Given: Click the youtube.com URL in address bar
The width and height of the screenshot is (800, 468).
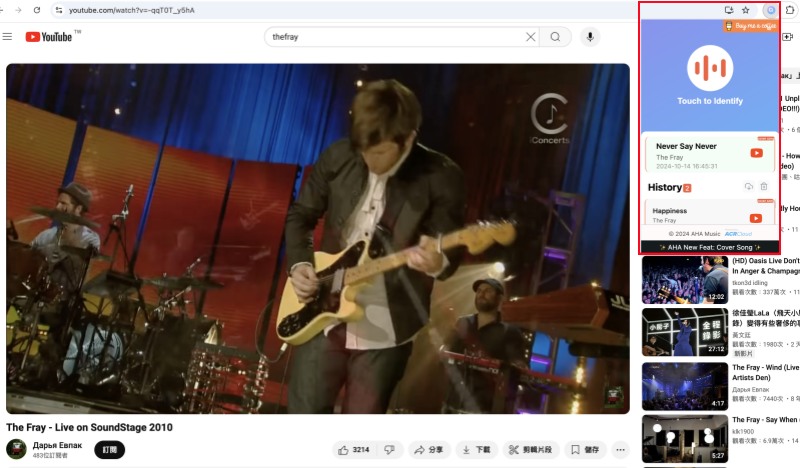Looking at the screenshot, I should [x=132, y=10].
